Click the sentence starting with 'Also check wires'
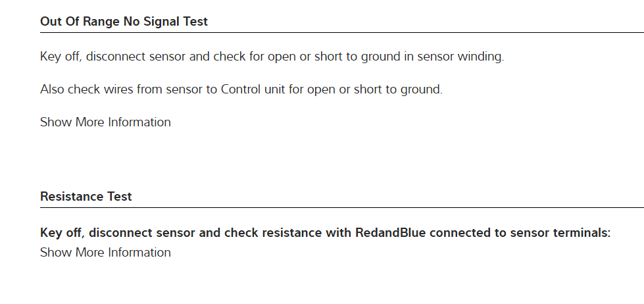644x304 pixels. 241,89
